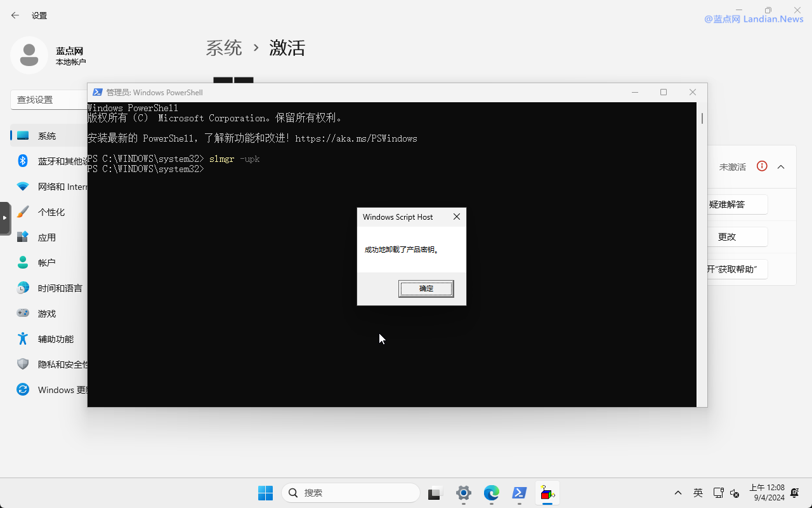
Task: Open the taskbar clock and date
Action: (x=768, y=493)
